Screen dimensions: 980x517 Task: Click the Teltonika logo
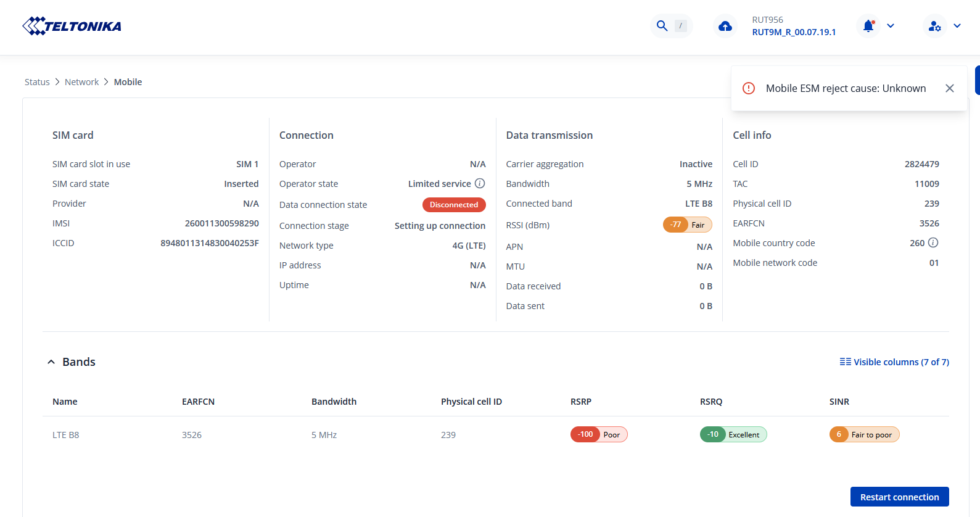pyautogui.click(x=72, y=26)
